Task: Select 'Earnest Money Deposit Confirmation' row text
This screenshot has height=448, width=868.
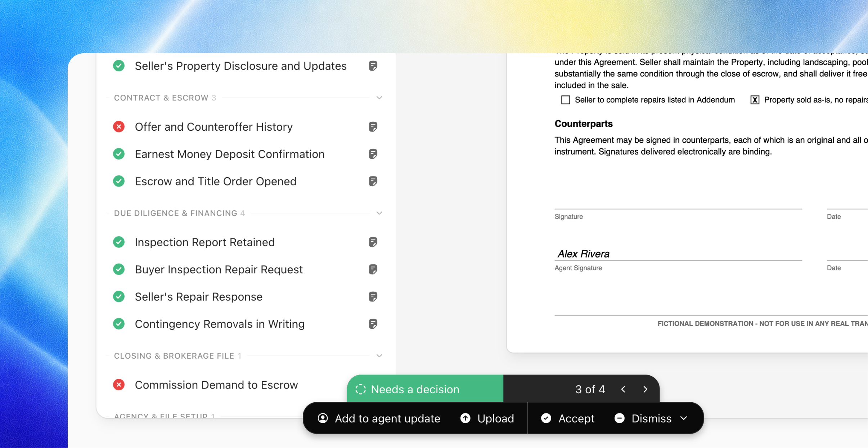Action: point(230,154)
